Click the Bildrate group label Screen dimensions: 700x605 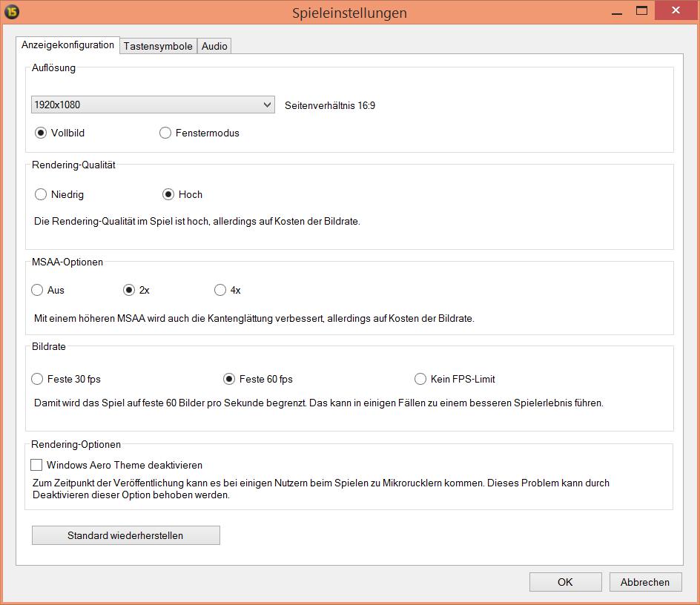49,346
